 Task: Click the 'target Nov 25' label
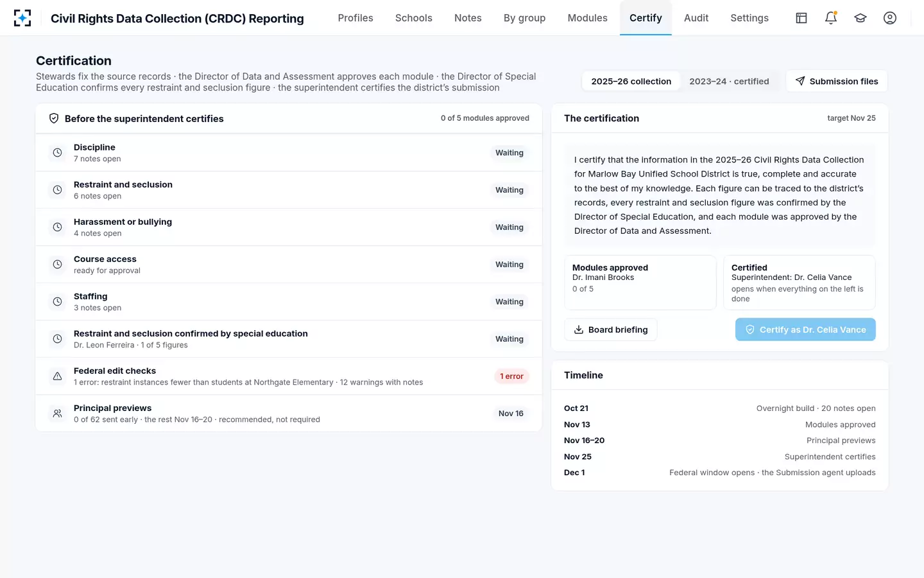851,118
